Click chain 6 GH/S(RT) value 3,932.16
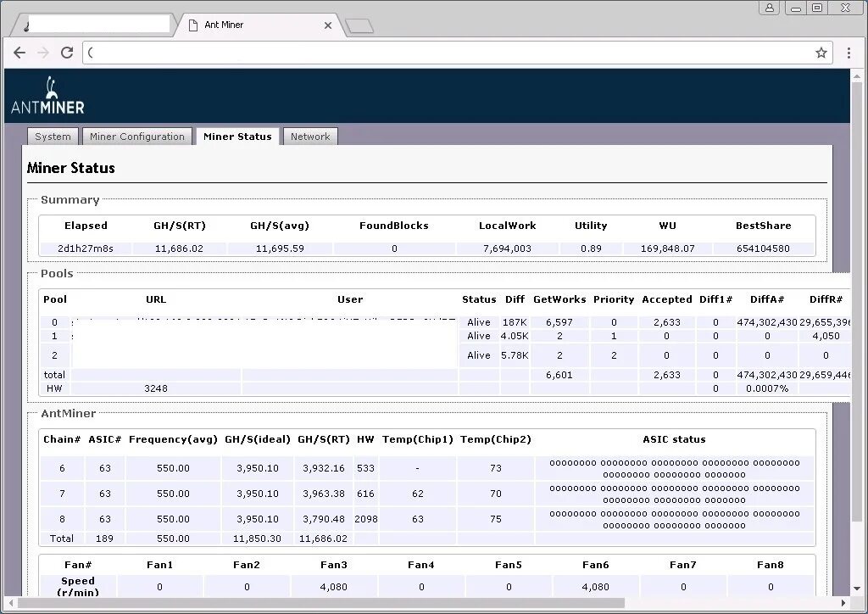868x614 pixels. coord(323,468)
